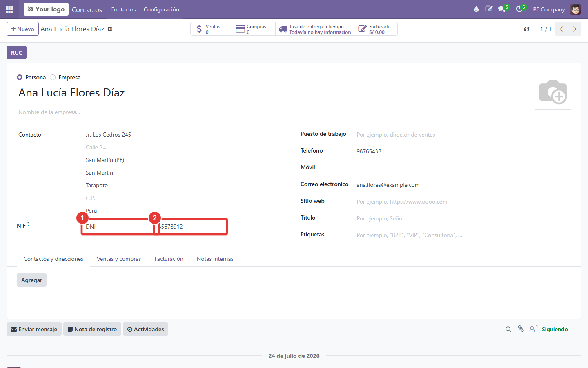Open the main apps grid menu

tap(9, 9)
